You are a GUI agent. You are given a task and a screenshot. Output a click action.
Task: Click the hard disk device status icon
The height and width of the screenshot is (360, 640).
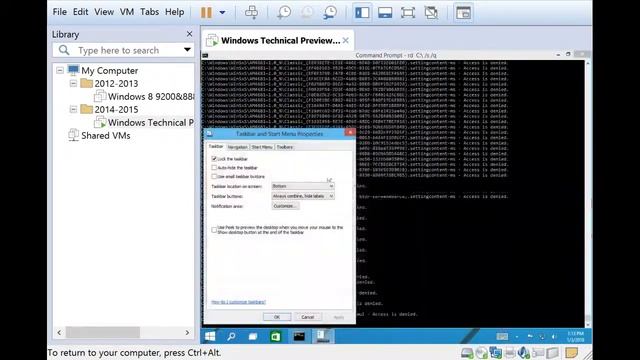point(467,353)
